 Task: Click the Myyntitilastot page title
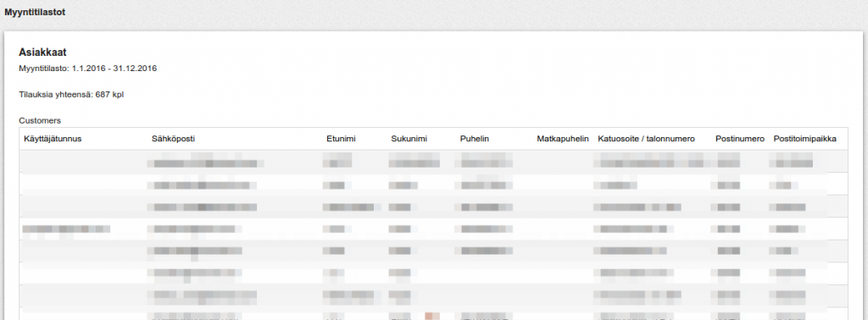point(35,12)
